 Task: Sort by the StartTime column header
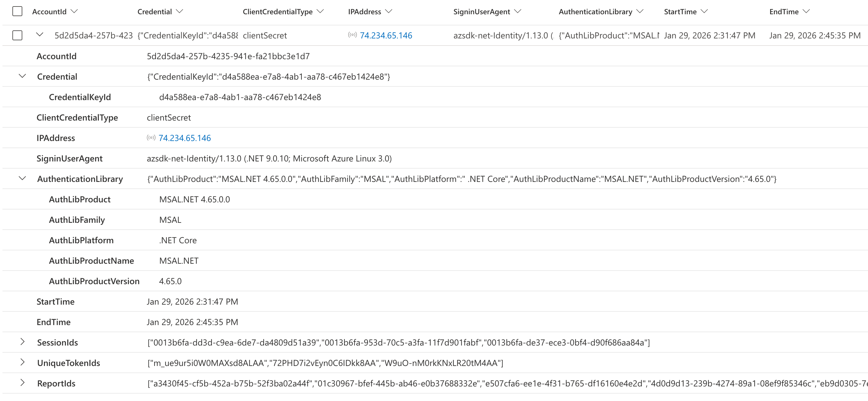tap(680, 12)
